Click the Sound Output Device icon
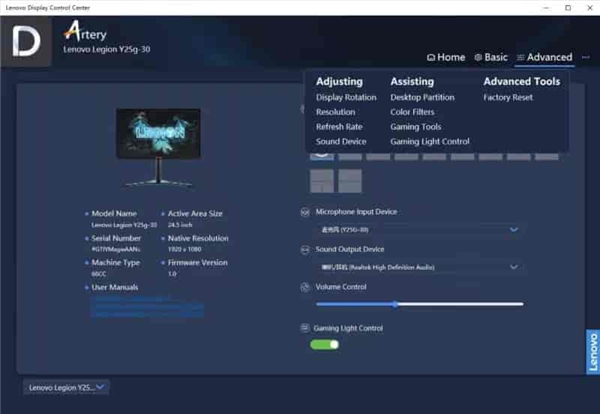This screenshot has width=600, height=414. (x=305, y=250)
